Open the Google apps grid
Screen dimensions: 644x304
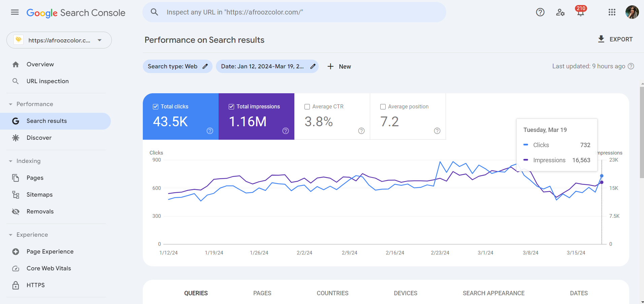click(x=612, y=12)
